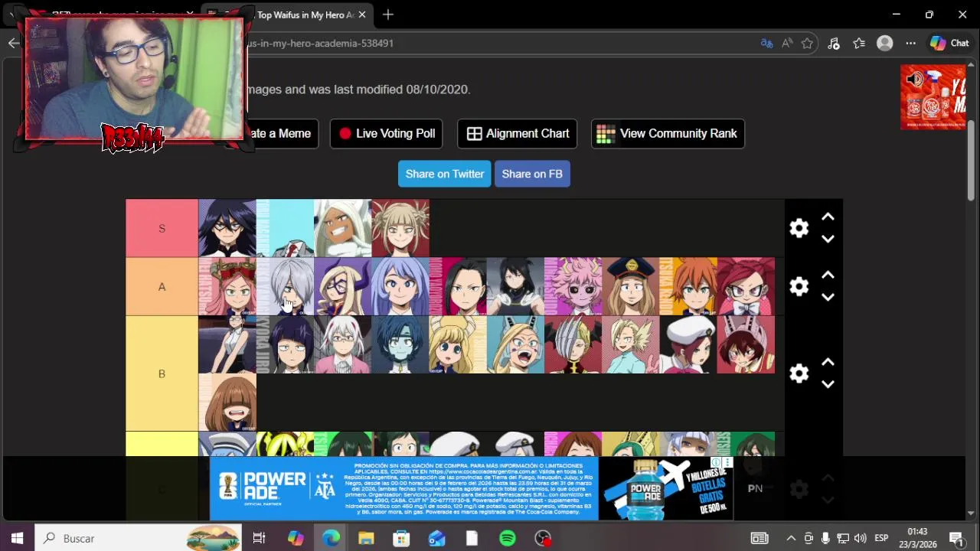Open Outlook mail app from taskbar
The image size is (980, 551).
coord(436,538)
